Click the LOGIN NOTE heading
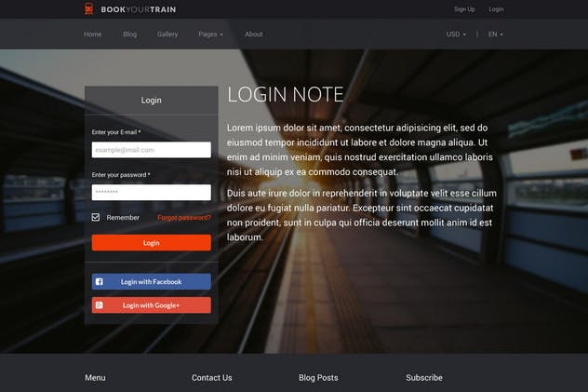Screen dimensions: 588x392 tap(285, 94)
